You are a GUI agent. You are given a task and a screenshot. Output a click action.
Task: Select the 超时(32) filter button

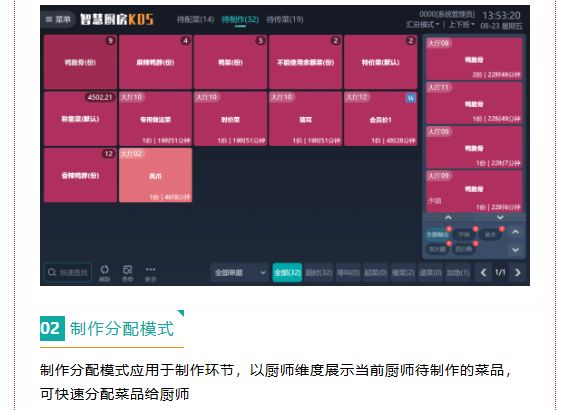[x=319, y=272]
